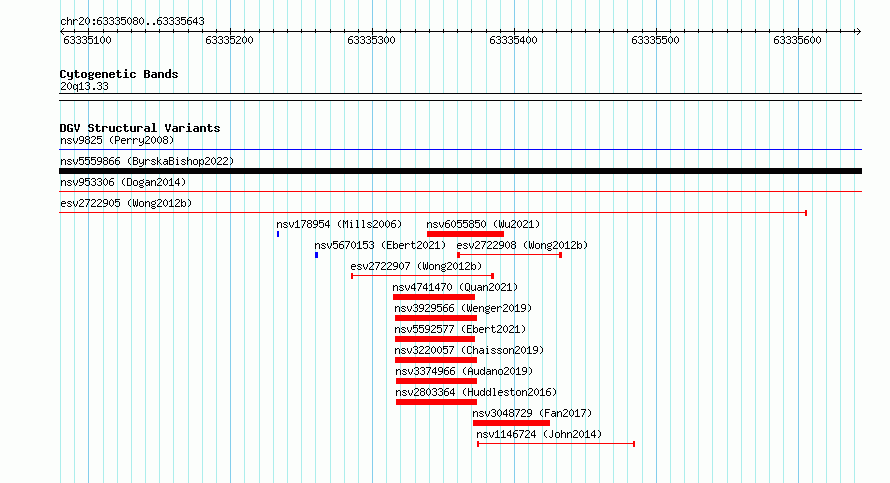Screen dimensions: 890x483
Task: Select the nsv5592577 (Ebert2021) label
Action: point(460,329)
